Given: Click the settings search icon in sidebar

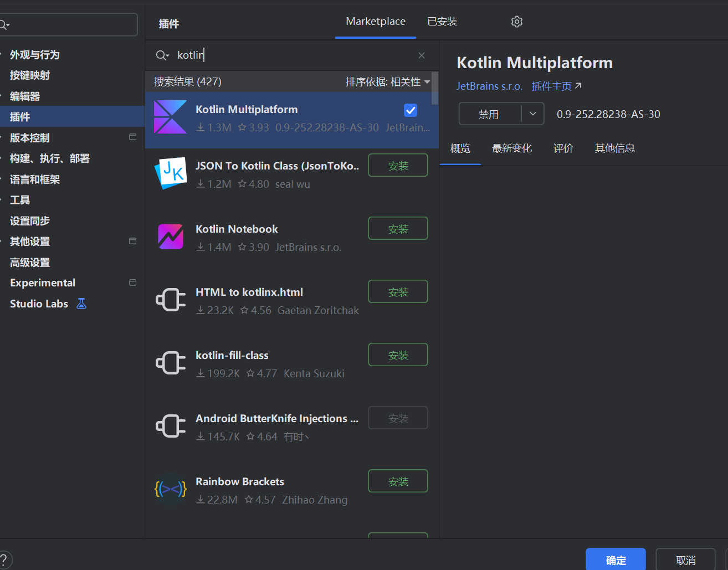Looking at the screenshot, I should click(4, 25).
